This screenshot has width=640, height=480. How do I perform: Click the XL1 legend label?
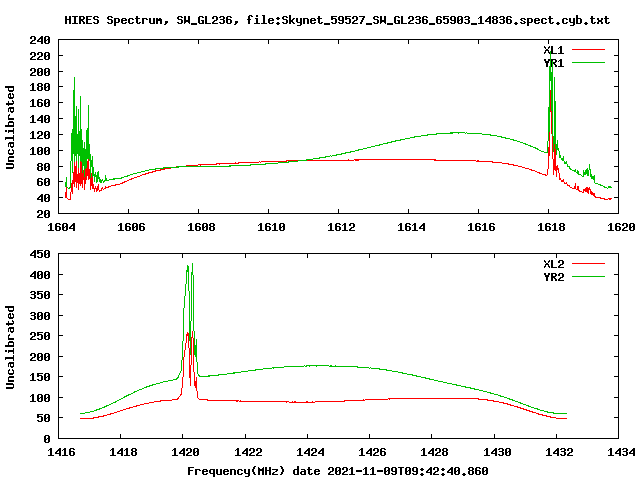pos(553,50)
